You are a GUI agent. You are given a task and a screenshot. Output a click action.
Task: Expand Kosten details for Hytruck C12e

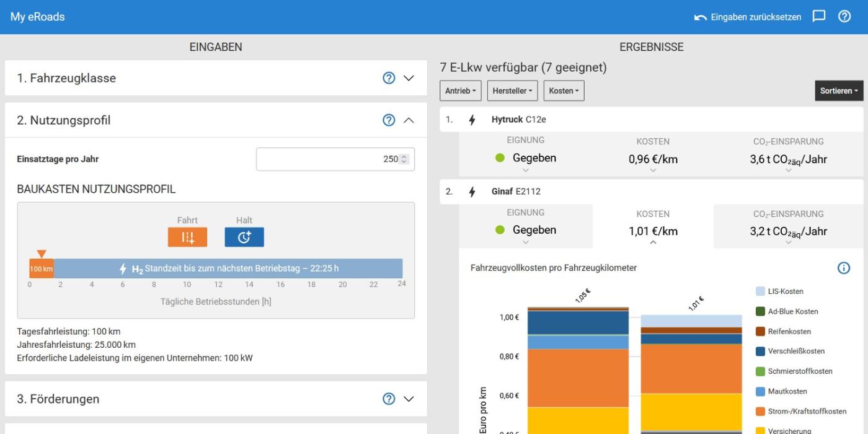click(x=653, y=159)
